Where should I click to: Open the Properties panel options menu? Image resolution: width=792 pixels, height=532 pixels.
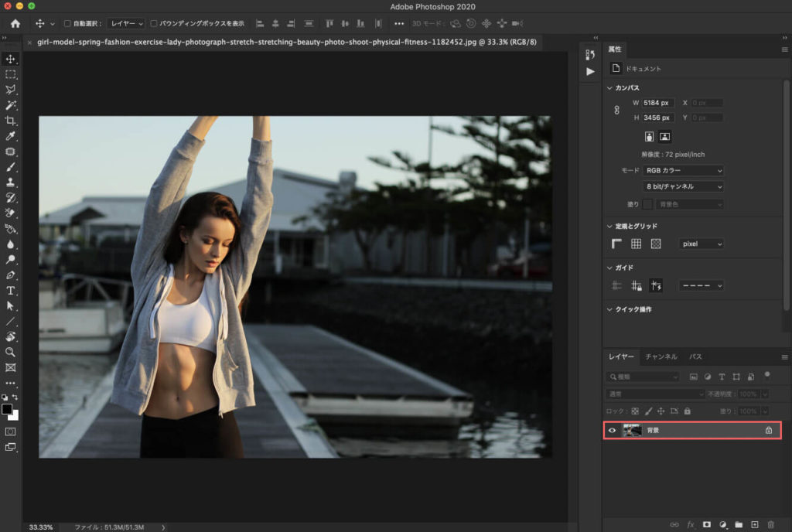[x=784, y=49]
